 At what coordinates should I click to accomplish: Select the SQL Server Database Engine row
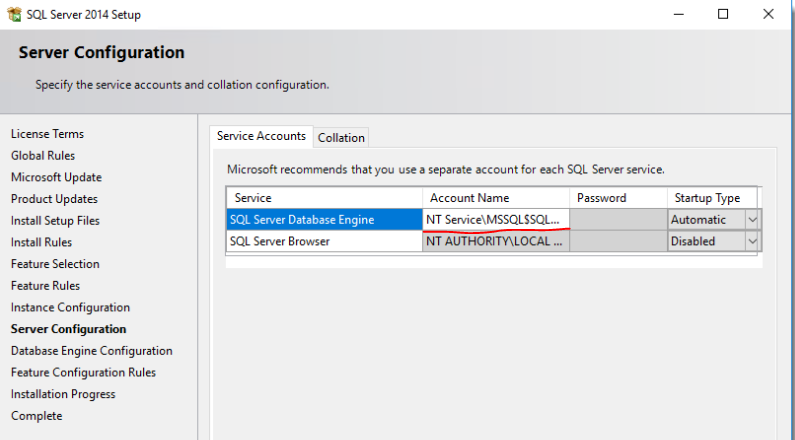pyautogui.click(x=324, y=219)
